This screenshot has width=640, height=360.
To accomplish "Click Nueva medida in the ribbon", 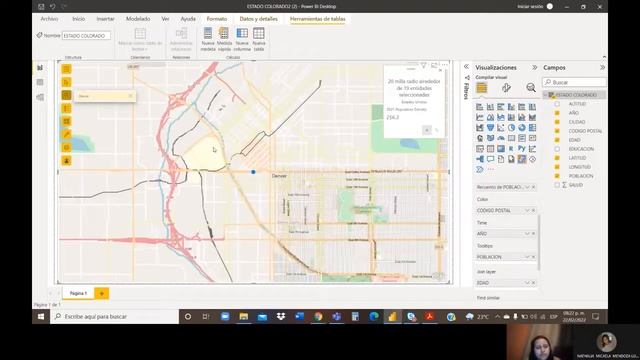I will [208, 40].
